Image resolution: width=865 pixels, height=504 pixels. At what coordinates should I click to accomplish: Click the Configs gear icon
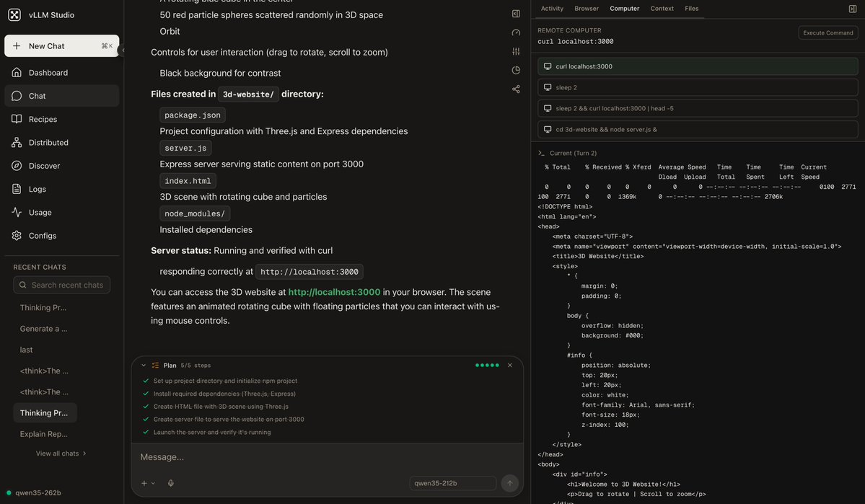click(17, 236)
